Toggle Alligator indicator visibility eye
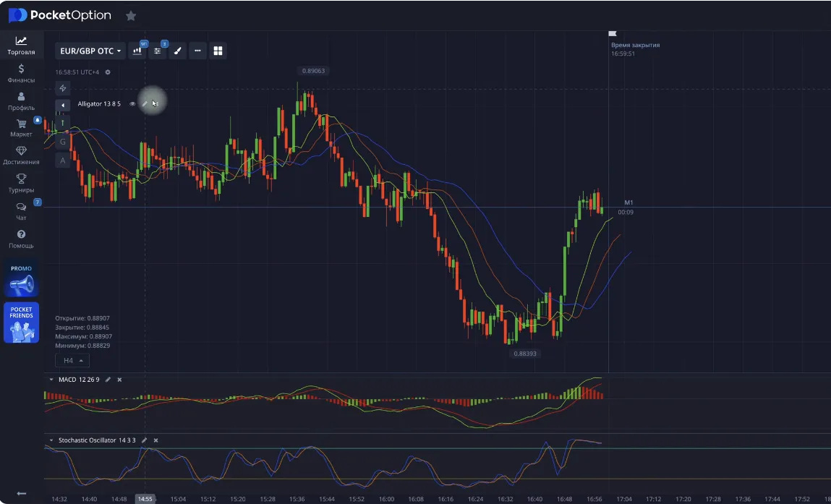This screenshot has width=831, height=504. pos(132,104)
